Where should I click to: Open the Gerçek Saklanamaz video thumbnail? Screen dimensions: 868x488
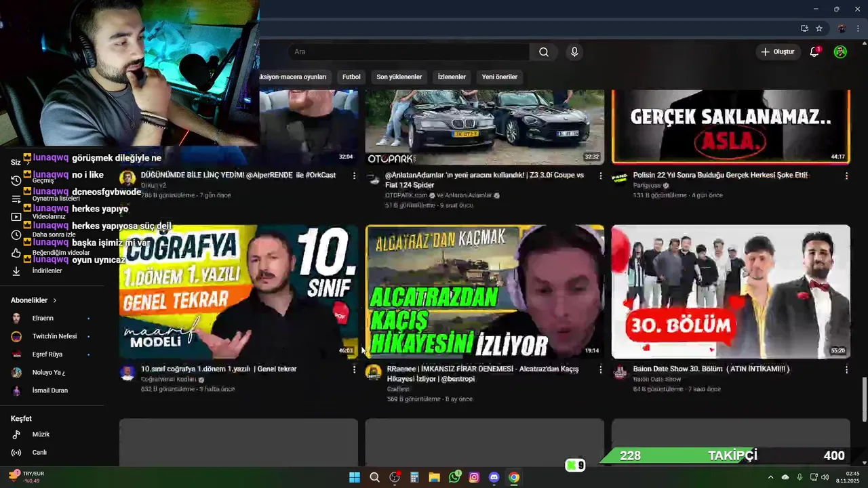pos(730,127)
